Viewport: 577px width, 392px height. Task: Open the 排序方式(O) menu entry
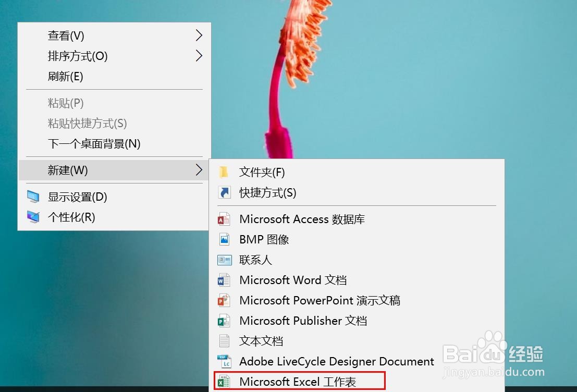click(114, 56)
